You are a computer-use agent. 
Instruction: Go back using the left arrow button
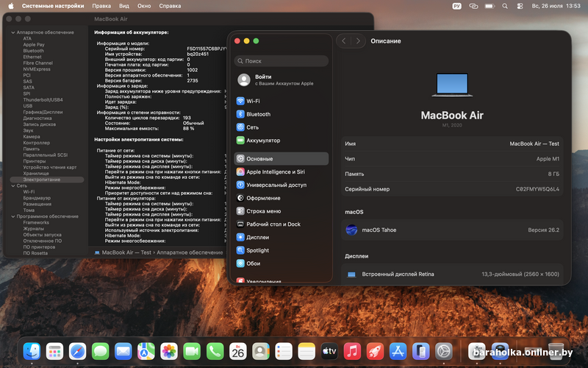tap(343, 41)
